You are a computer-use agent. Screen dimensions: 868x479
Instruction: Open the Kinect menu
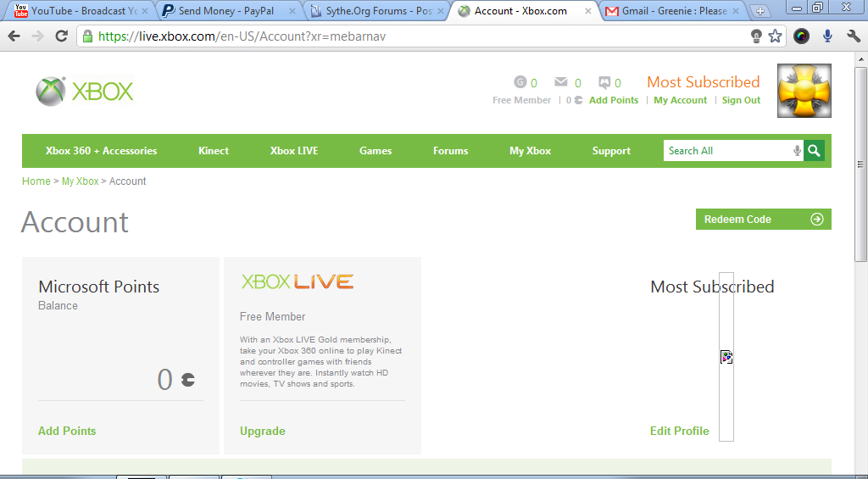click(214, 151)
